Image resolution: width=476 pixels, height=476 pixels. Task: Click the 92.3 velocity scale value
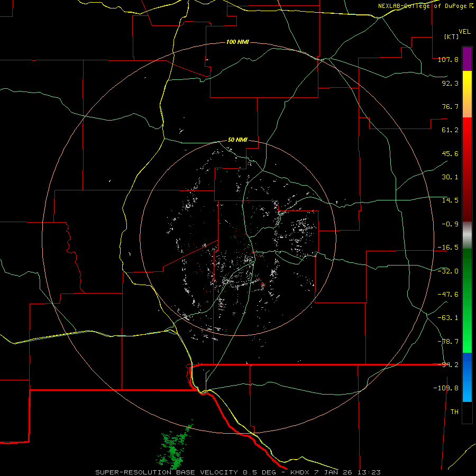tap(450, 83)
